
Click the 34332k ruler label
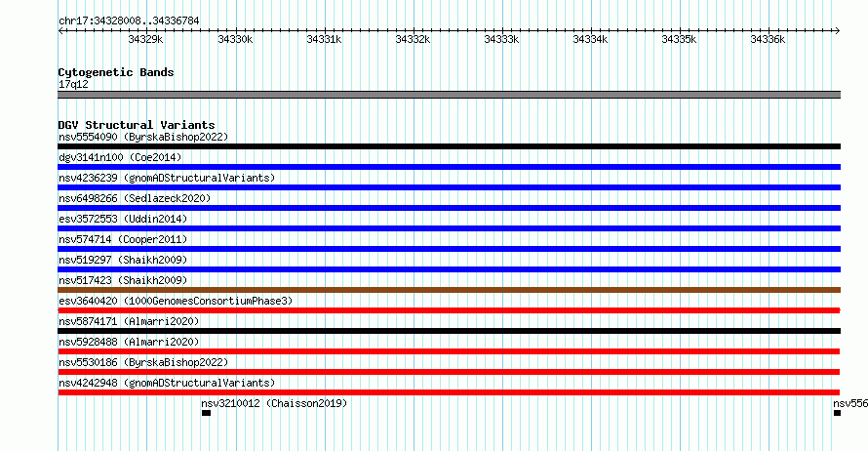point(413,39)
